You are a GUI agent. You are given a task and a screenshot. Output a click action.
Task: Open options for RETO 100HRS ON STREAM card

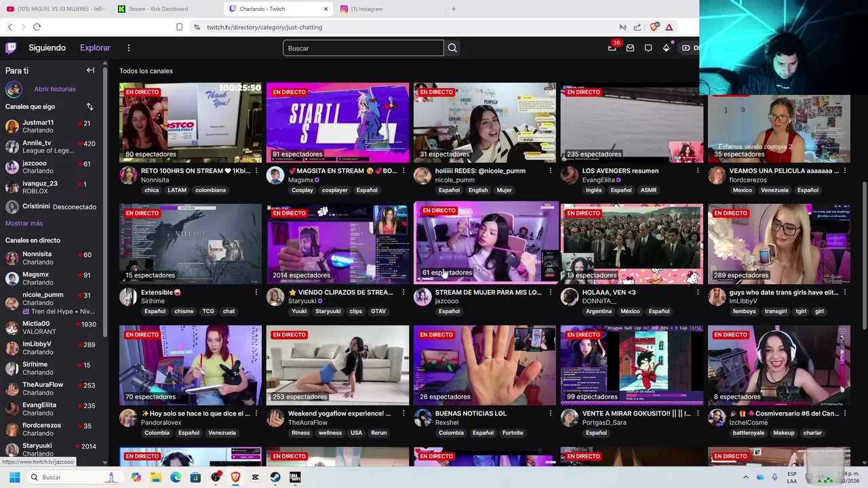click(256, 171)
